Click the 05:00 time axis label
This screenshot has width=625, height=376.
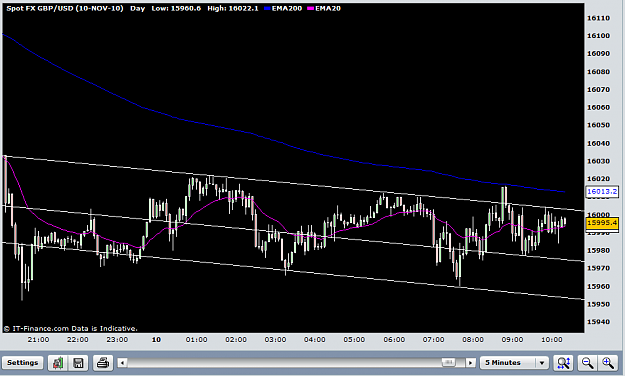point(354,340)
